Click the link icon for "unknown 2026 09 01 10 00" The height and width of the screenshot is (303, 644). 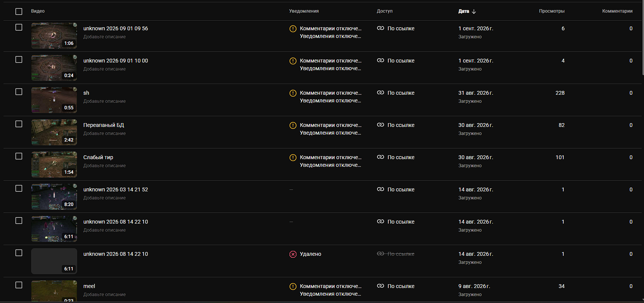[x=381, y=61]
